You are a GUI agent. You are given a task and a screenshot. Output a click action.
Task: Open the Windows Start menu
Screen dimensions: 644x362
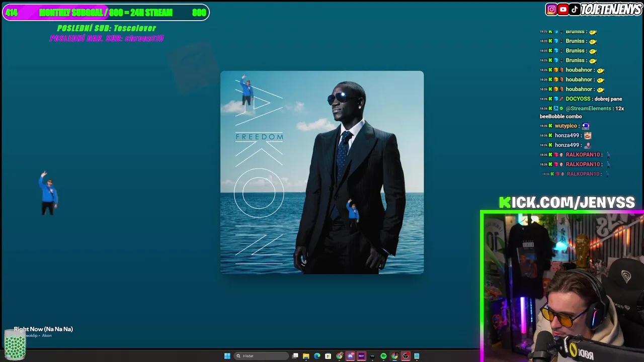227,356
